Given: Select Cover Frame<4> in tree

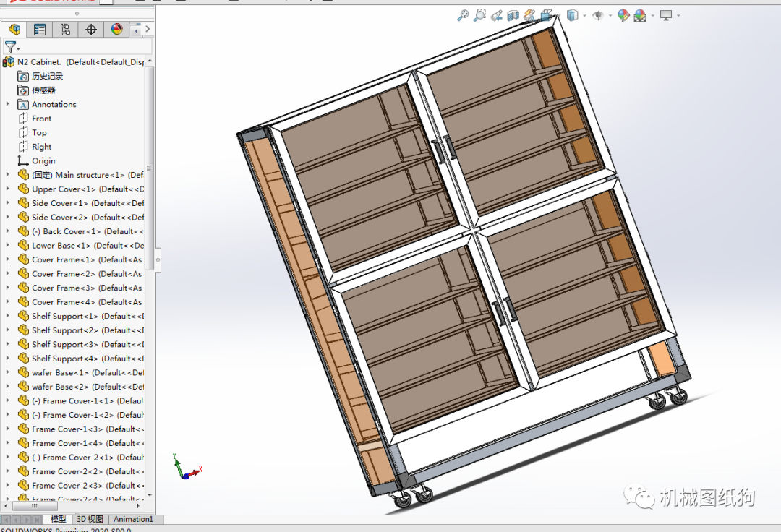Looking at the screenshot, I should [87, 301].
